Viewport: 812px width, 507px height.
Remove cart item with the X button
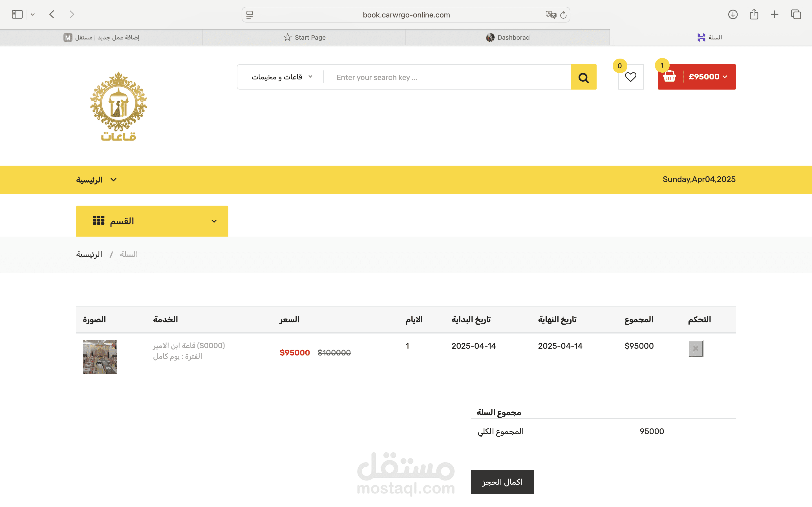tap(696, 349)
